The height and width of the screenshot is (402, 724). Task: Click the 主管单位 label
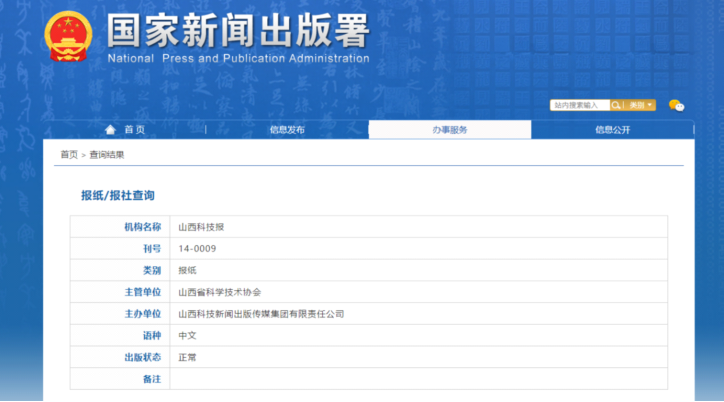click(x=143, y=292)
